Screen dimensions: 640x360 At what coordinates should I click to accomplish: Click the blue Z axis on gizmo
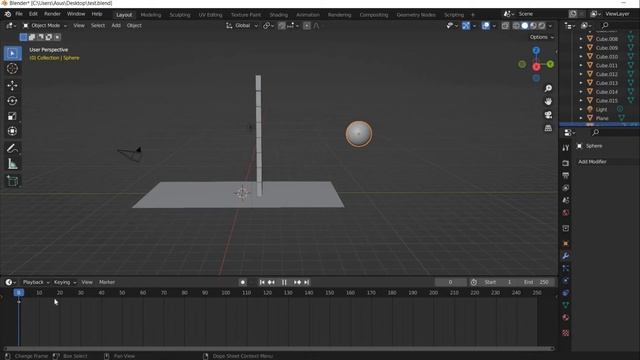pyautogui.click(x=536, y=50)
